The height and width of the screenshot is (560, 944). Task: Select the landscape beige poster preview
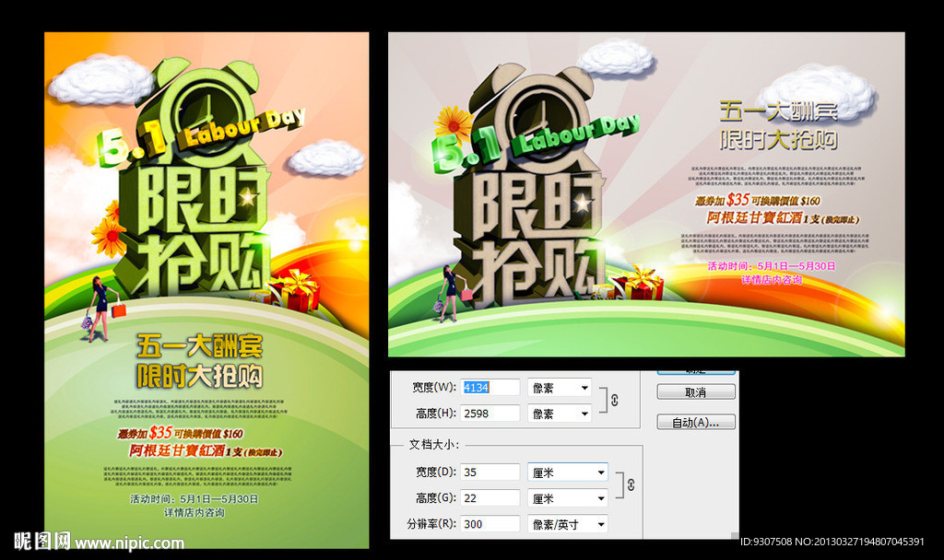point(646,194)
